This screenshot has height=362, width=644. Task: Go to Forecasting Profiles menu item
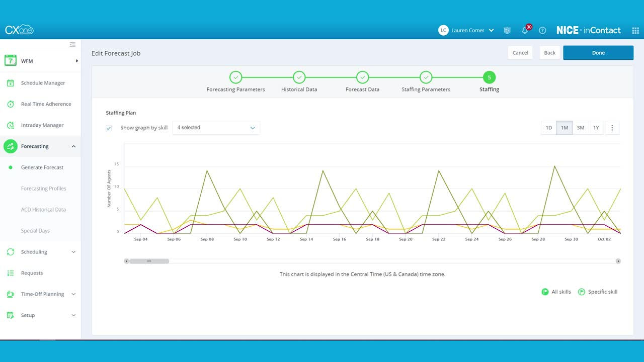point(44,189)
